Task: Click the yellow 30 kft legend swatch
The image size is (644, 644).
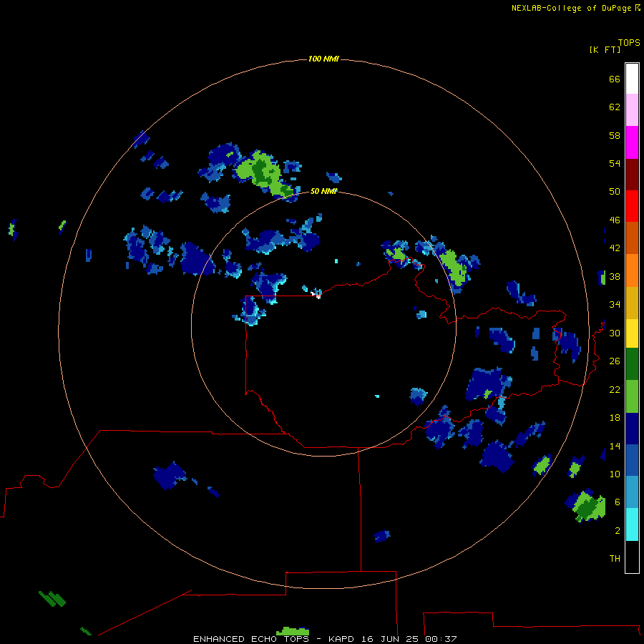Action: coord(632,333)
